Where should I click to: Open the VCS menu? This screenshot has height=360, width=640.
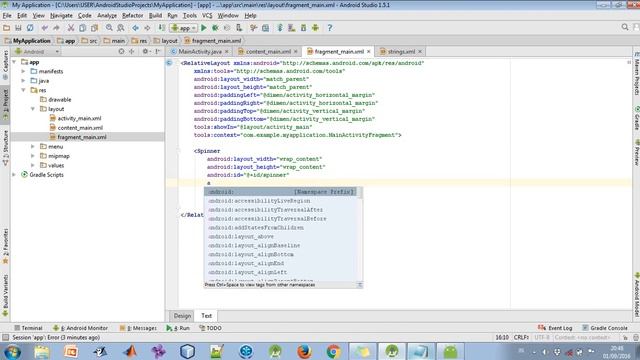tap(207, 16)
